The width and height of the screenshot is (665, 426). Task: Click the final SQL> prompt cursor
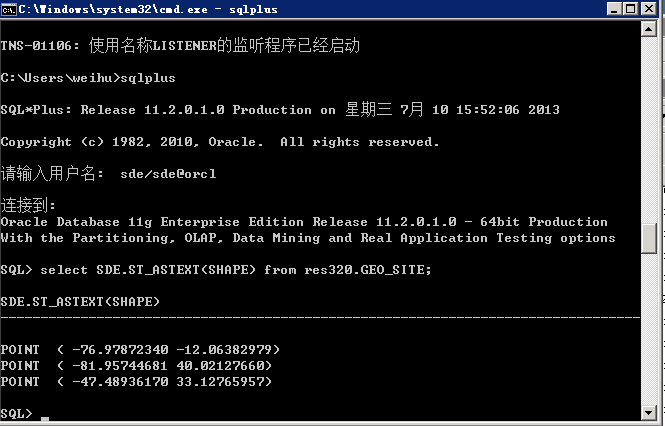[45, 418]
